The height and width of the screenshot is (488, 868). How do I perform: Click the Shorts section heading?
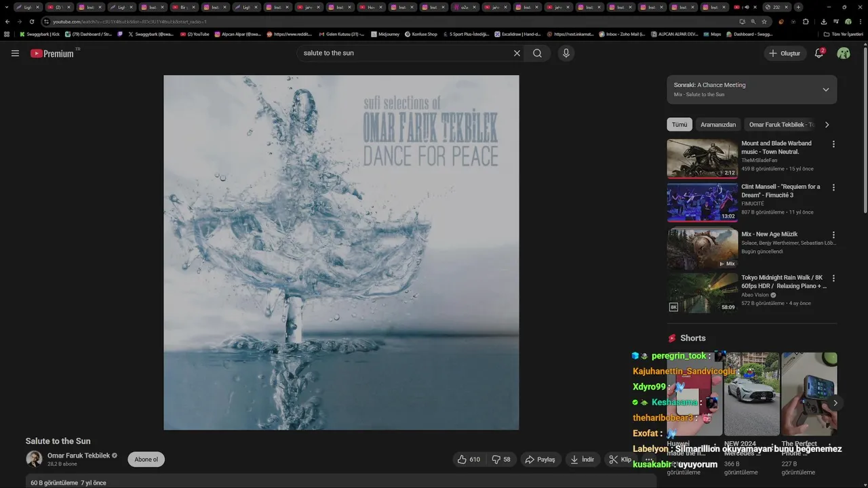click(693, 338)
